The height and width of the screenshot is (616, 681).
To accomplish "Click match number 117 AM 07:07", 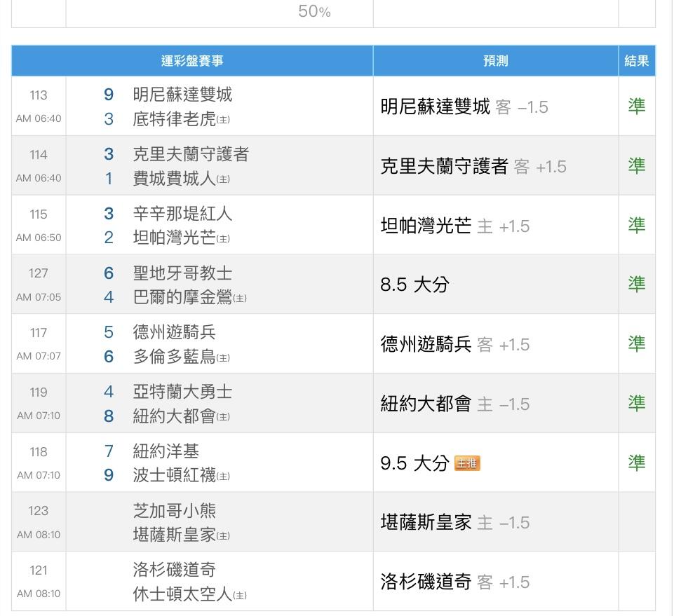I will pos(39,344).
